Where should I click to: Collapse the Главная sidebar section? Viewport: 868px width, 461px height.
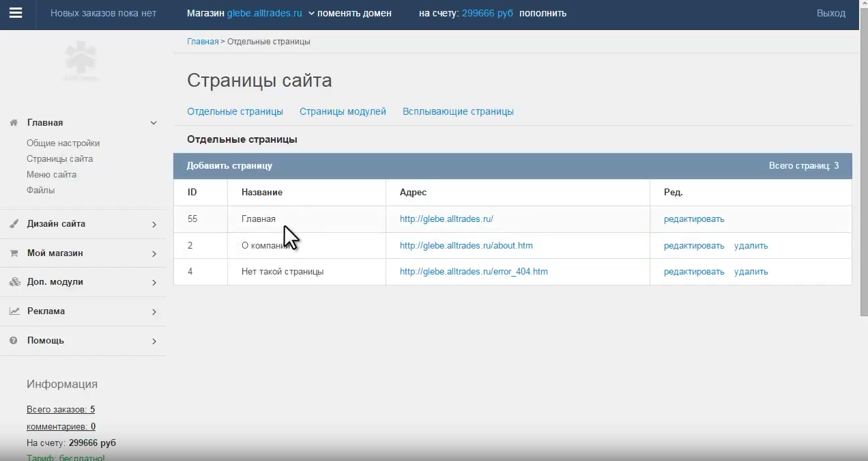(154, 123)
